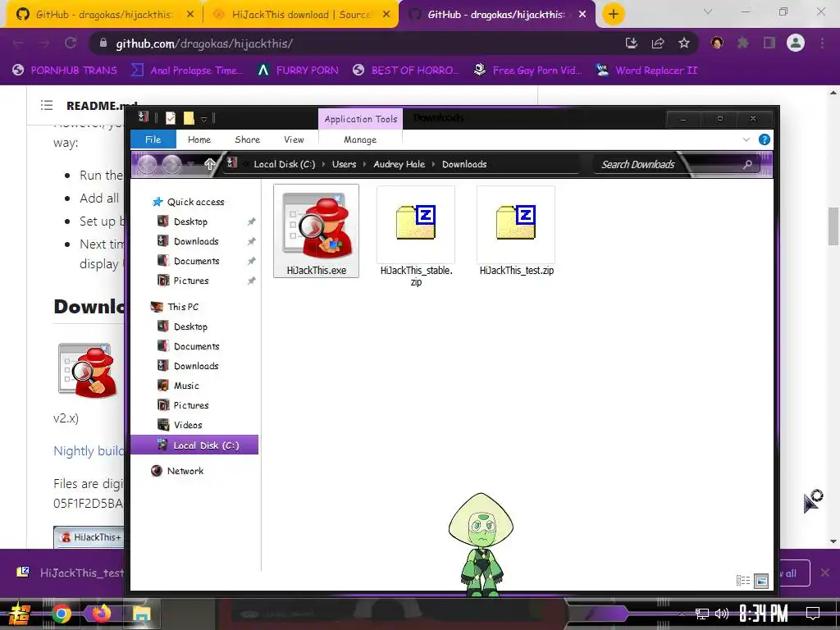Go up one folder level in Explorer
The width and height of the screenshot is (840, 630).
click(x=209, y=164)
